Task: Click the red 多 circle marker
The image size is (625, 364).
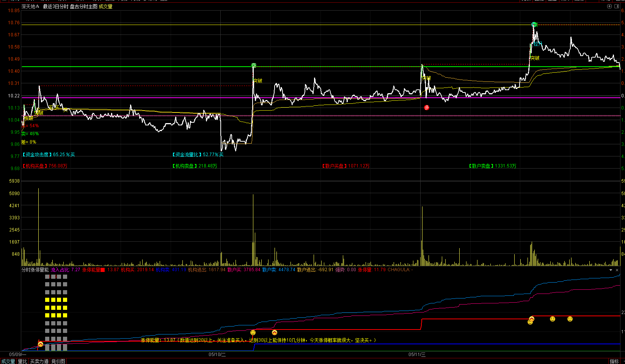Action: pyautogui.click(x=427, y=108)
